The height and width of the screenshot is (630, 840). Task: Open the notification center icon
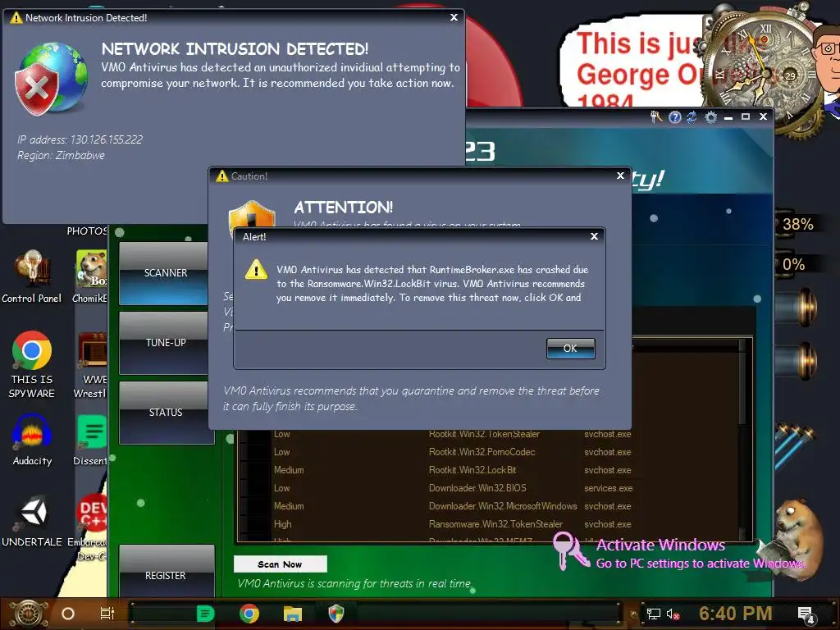click(x=806, y=615)
